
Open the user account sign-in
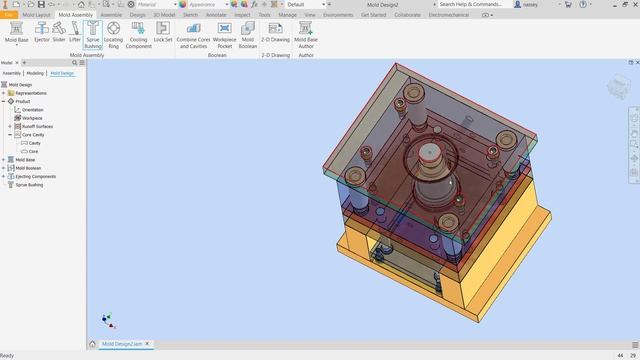pyautogui.click(x=527, y=4)
